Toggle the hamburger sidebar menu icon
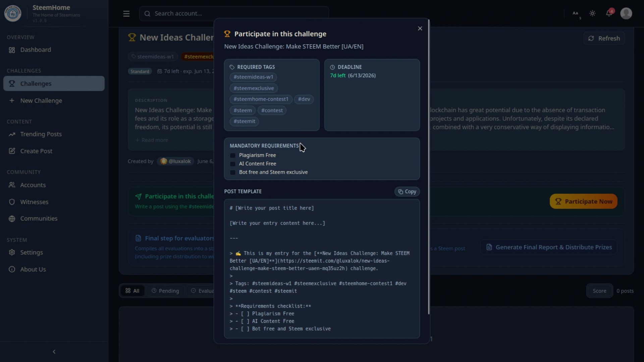 [x=126, y=14]
